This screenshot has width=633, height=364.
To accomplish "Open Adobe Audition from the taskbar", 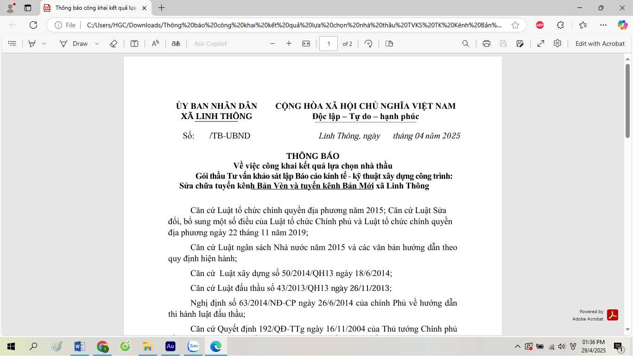I will tap(170, 346).
